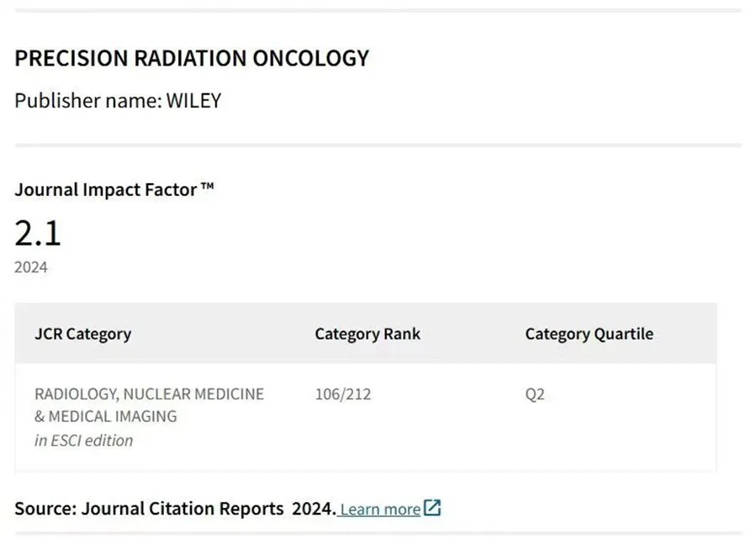Click the & MEDICAL IMAGING text line
This screenshot has height=539, width=756.
coord(106,416)
